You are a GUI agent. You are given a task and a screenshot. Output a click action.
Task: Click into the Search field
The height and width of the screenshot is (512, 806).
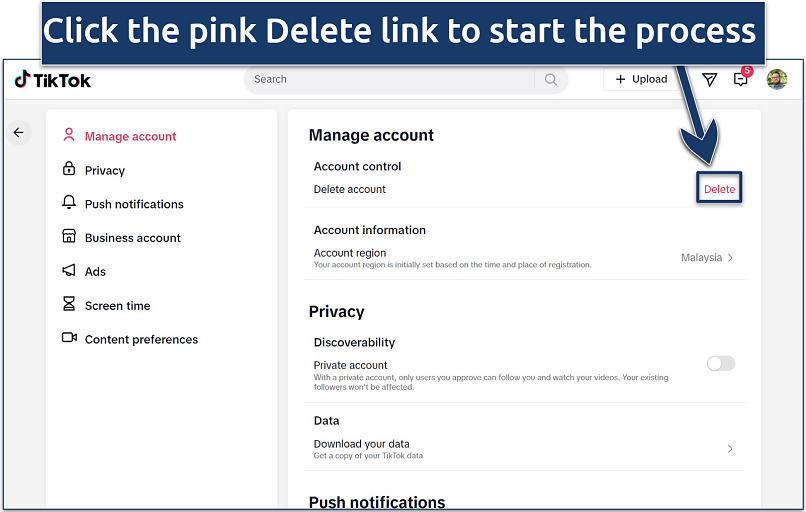[389, 79]
